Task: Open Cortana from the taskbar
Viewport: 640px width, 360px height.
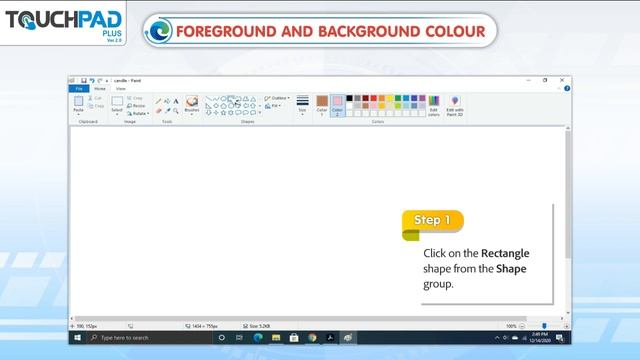Action: pos(222,338)
